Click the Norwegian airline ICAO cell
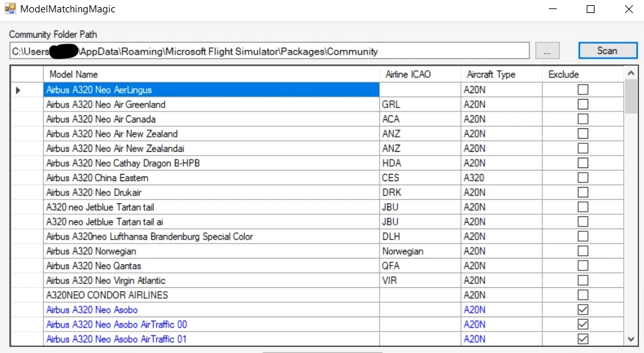Viewport: 644px width, 353px height. click(420, 251)
